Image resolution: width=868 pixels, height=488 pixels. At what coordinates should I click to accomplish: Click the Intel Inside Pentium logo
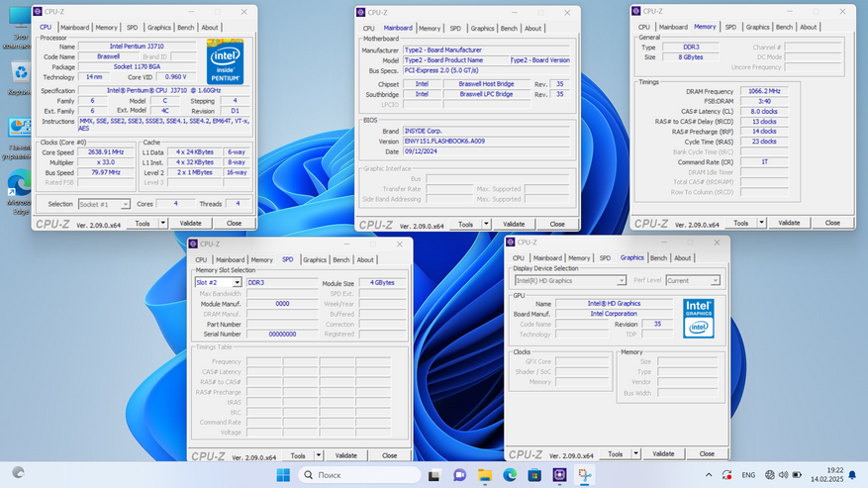coord(224,61)
